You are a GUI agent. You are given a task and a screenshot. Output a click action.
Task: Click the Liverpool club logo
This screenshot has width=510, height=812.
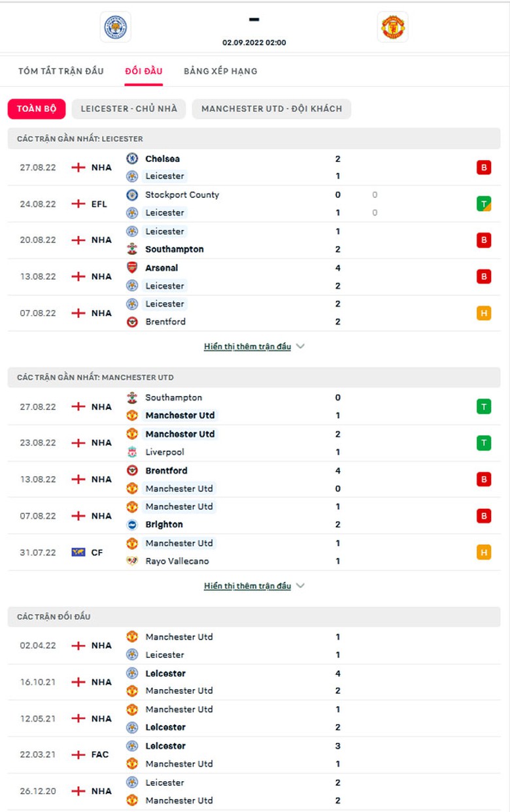click(x=132, y=452)
